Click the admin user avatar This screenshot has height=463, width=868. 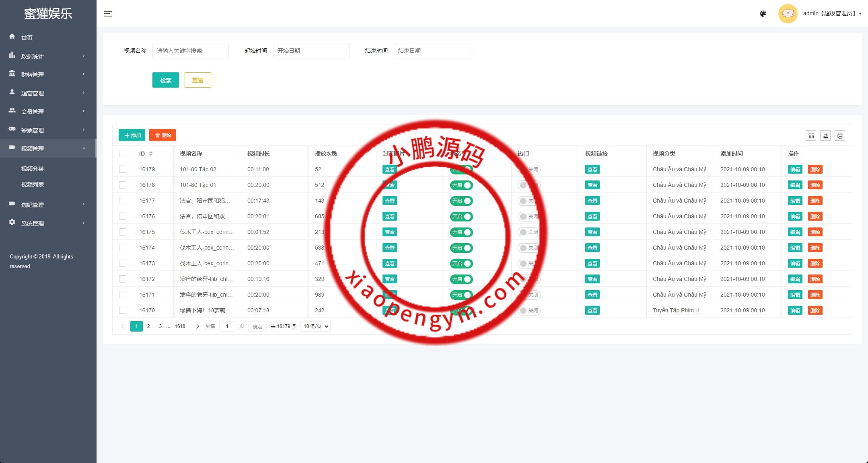tap(788, 14)
